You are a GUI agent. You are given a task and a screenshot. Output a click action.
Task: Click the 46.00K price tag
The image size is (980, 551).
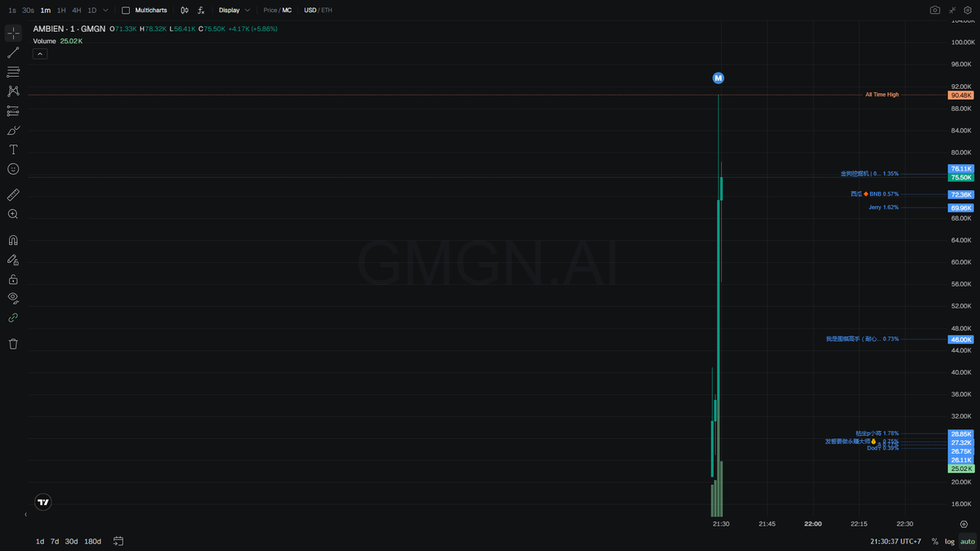(961, 340)
